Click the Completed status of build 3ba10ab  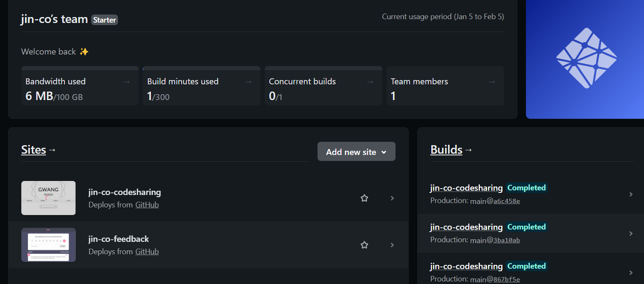[x=526, y=227]
